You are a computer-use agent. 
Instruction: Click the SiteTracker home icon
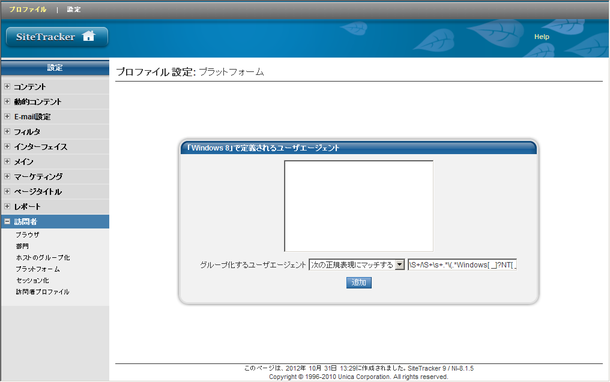[88, 36]
